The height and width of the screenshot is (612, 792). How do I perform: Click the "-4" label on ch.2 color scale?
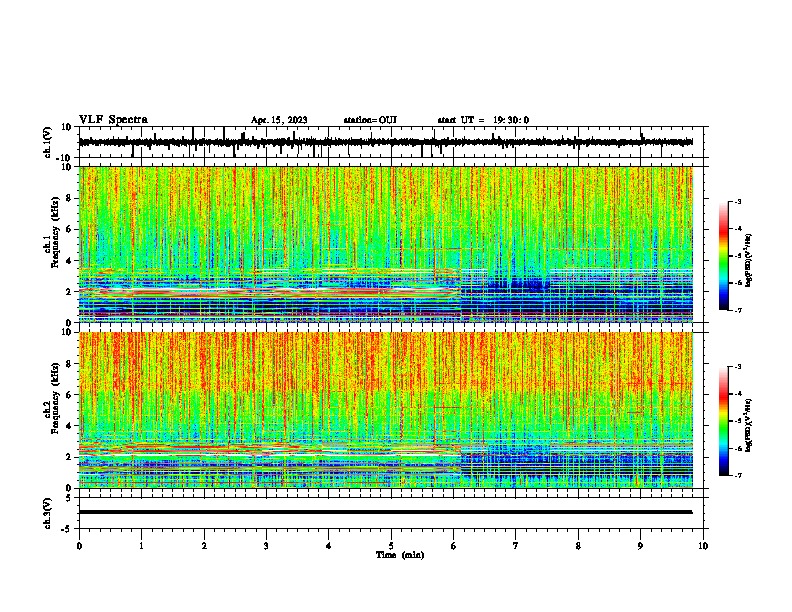point(737,394)
